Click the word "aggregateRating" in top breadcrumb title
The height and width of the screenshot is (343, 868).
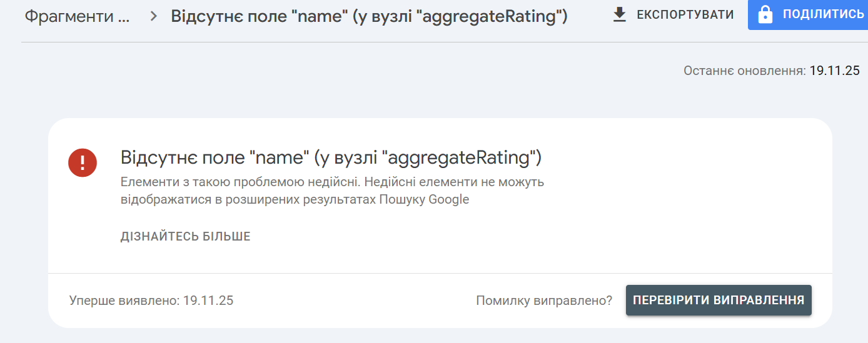[490, 16]
